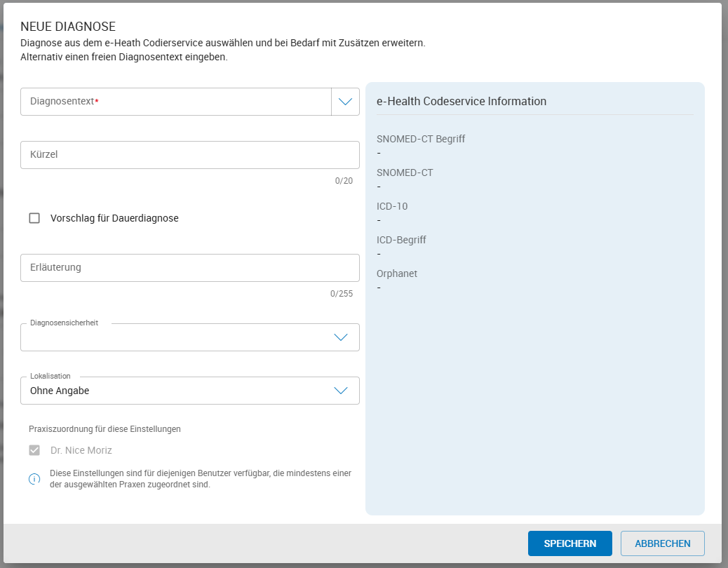Click the circled info symbol near the settings hint
Screen dimensions: 728x568
tap(34, 478)
